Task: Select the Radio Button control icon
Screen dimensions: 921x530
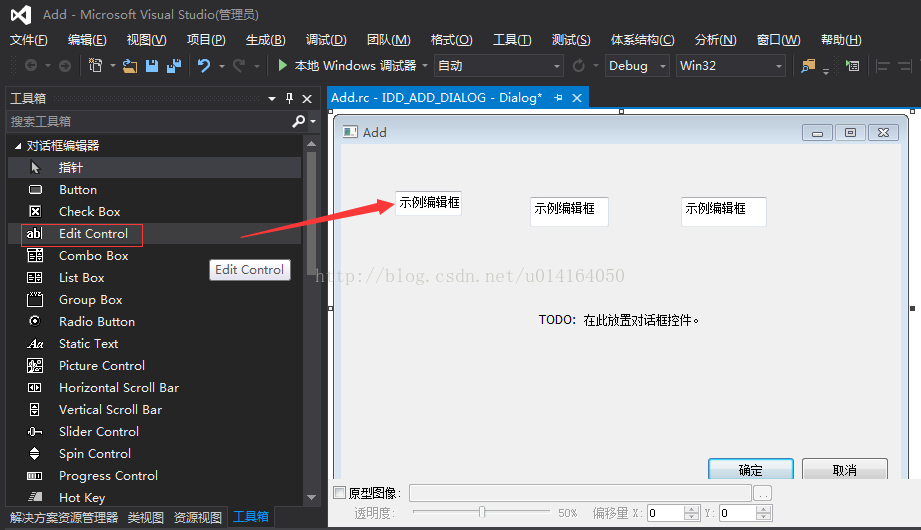Action: point(35,321)
